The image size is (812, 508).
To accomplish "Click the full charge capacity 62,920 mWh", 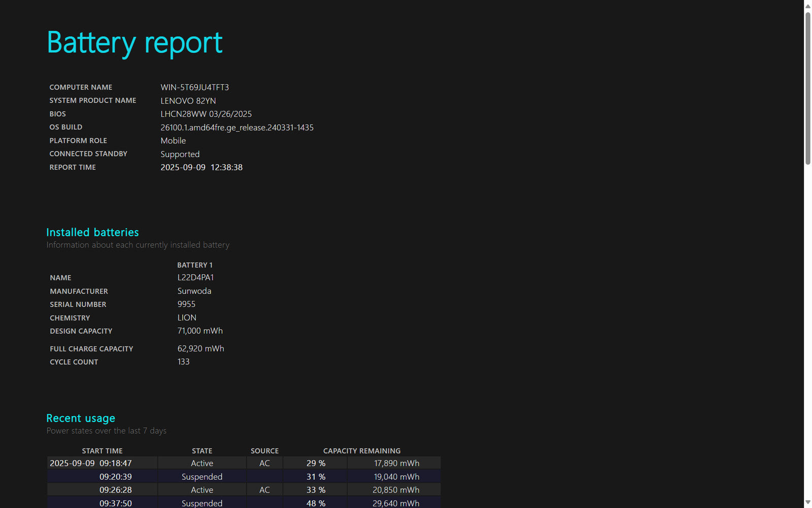I will 200,348.
